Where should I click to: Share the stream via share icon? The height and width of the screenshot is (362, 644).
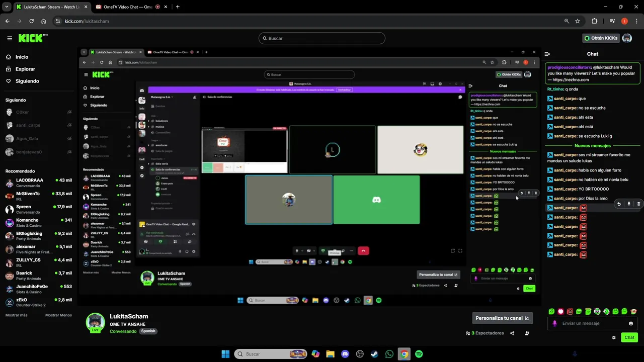[512, 333]
